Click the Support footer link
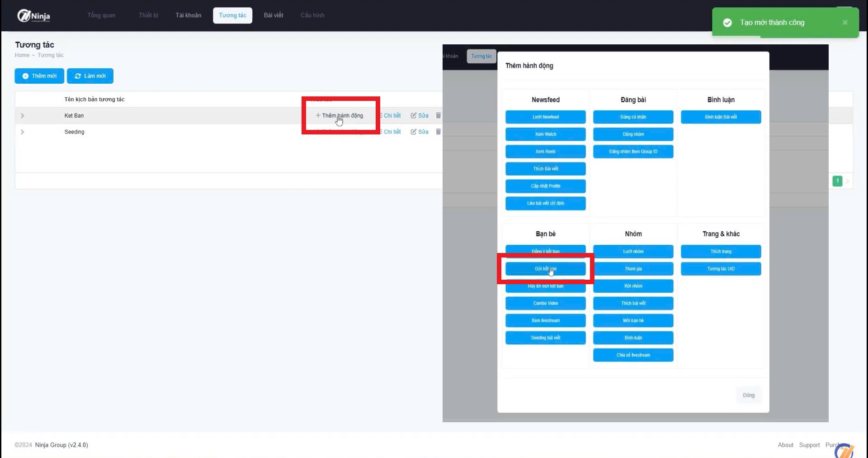This screenshot has height=458, width=868. [x=809, y=445]
